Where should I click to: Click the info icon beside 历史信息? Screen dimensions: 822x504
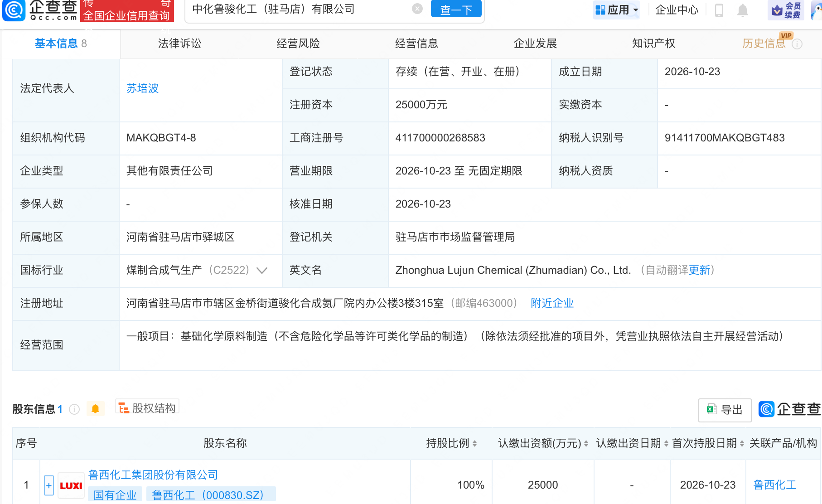pos(797,44)
